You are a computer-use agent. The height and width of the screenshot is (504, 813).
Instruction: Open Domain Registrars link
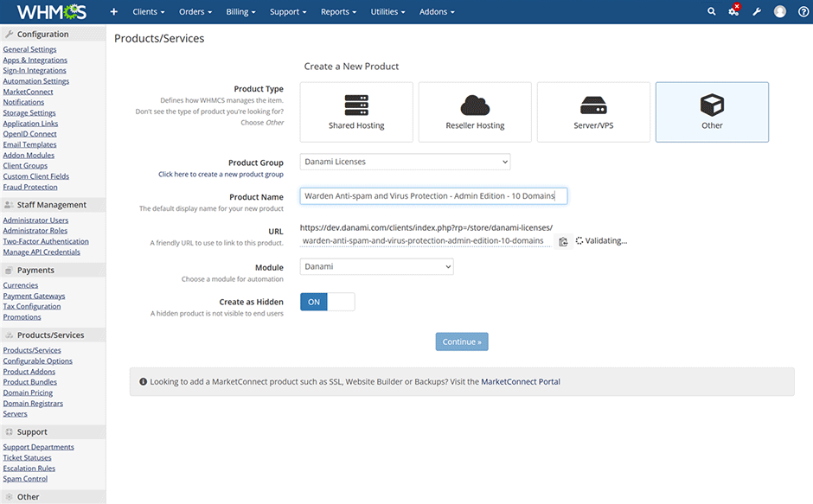point(33,404)
